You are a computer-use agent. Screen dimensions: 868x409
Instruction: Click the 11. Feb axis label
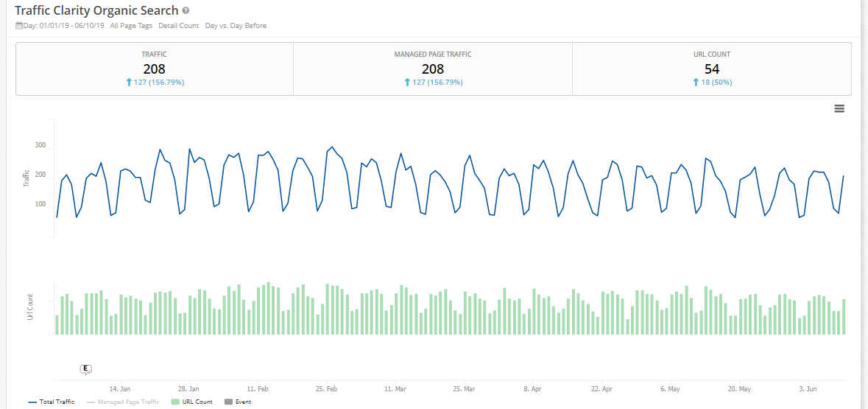click(x=258, y=389)
